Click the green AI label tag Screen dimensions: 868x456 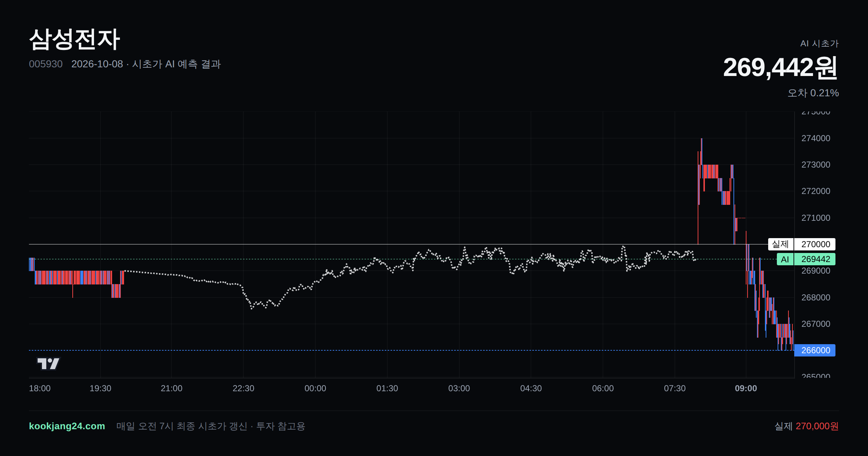click(785, 259)
